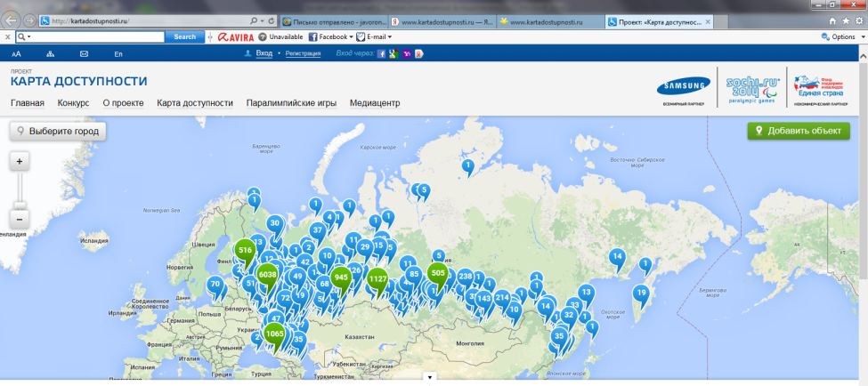Open the 'Выберите город' city selector

click(58, 131)
